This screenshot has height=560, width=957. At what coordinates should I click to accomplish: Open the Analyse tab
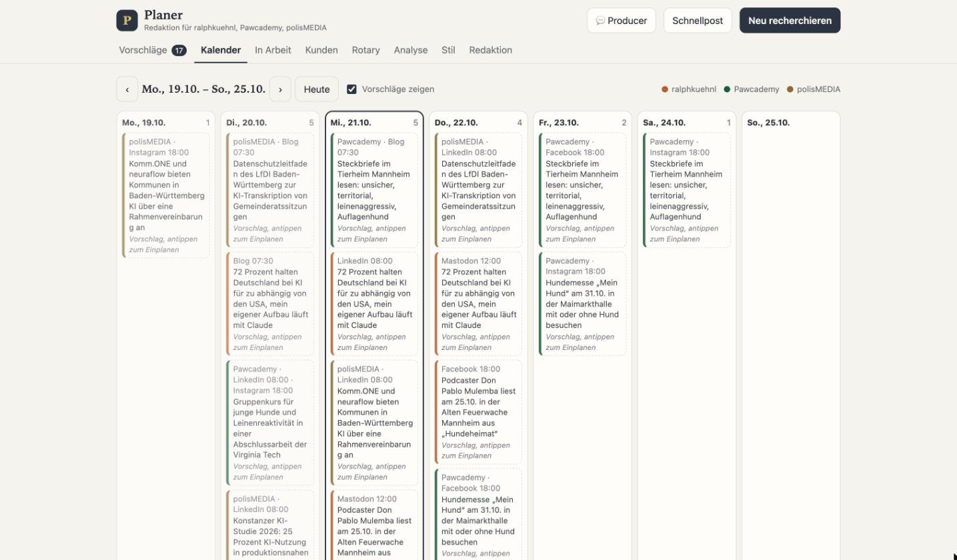click(411, 50)
